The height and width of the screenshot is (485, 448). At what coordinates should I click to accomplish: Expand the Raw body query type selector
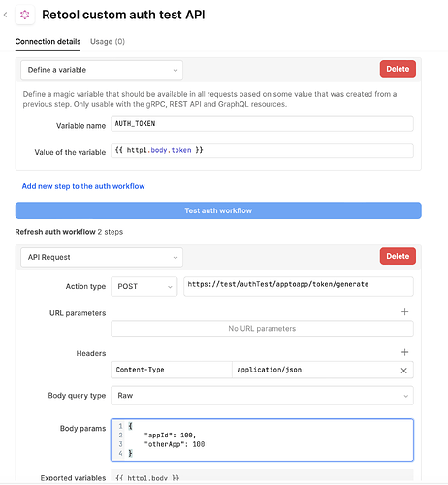pyautogui.click(x=262, y=396)
